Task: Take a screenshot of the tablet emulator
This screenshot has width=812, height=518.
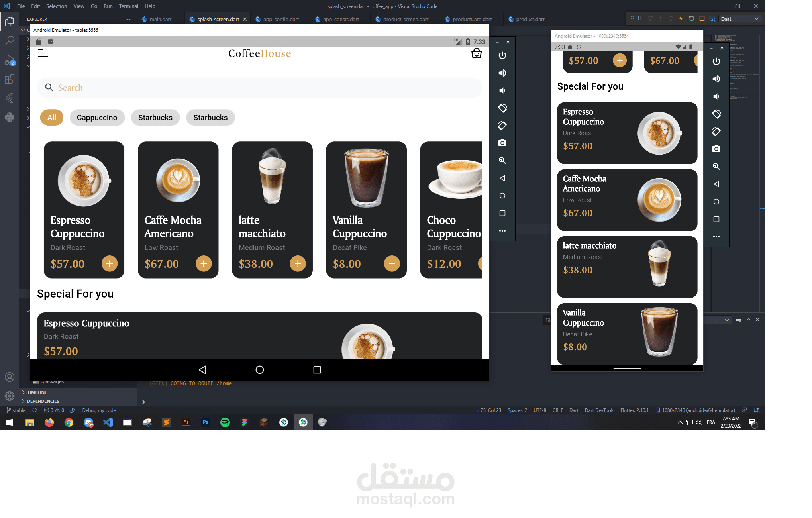Action: pyautogui.click(x=502, y=143)
